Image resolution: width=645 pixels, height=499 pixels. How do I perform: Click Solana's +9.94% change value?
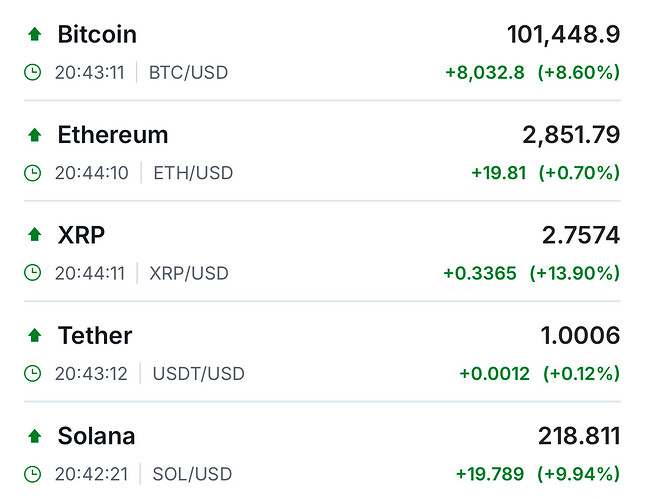(x=579, y=474)
